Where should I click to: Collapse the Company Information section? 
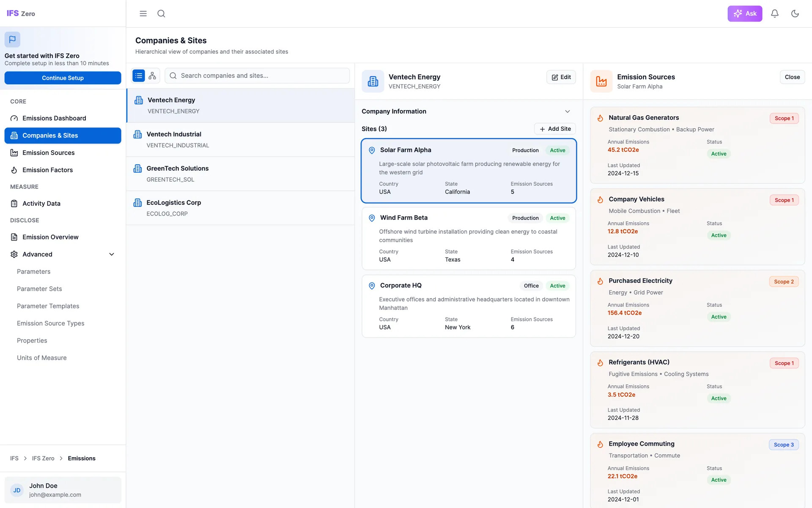click(568, 111)
